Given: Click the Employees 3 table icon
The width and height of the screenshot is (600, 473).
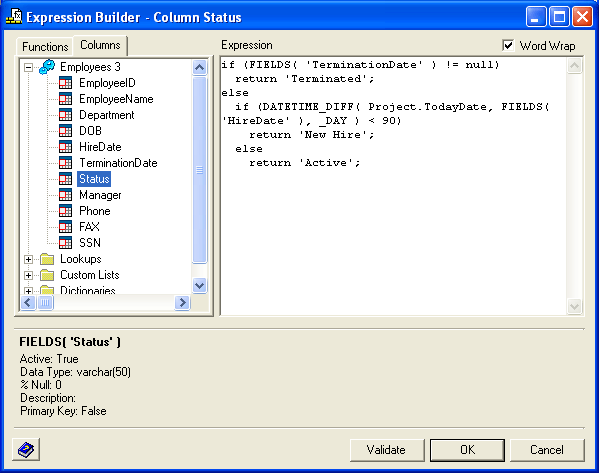Looking at the screenshot, I should [47, 67].
